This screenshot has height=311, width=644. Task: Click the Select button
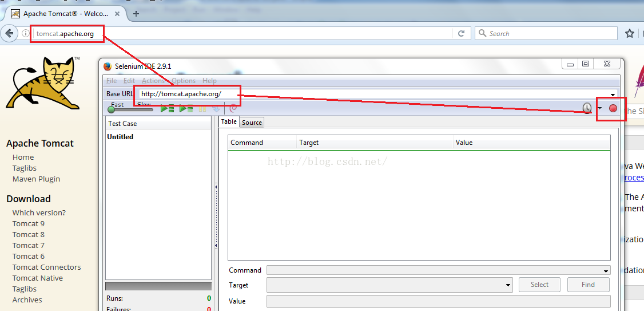(539, 285)
